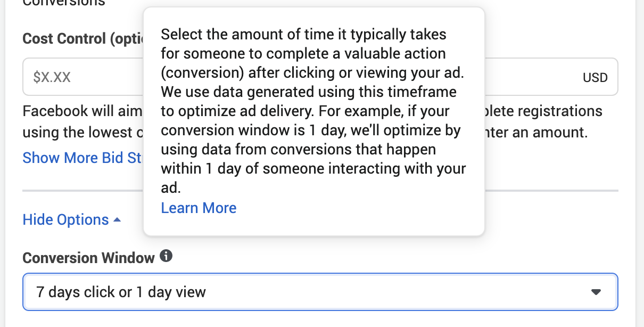Click the USD currency label
The width and height of the screenshot is (644, 327).
pos(595,78)
